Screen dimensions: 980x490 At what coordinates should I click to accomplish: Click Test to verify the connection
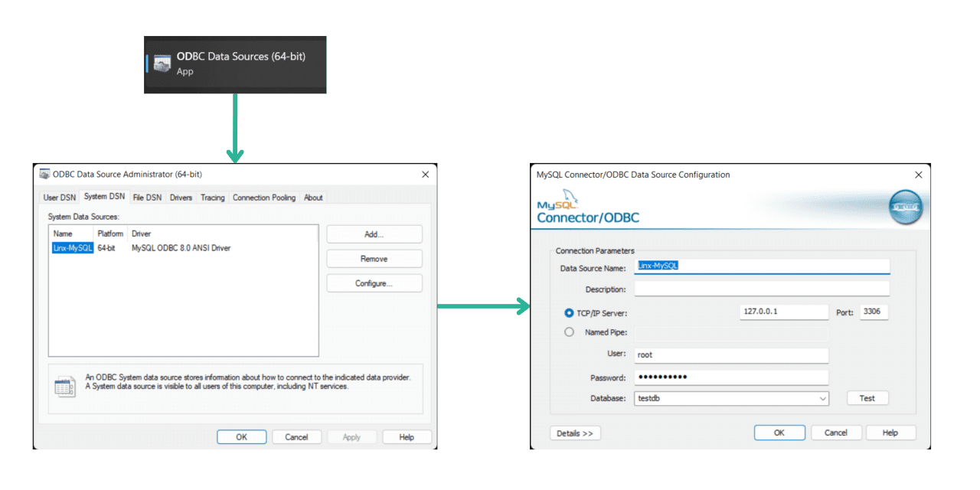click(x=867, y=397)
